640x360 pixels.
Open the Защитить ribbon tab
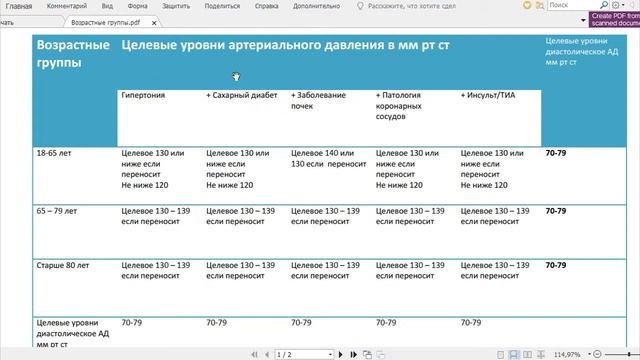176,6
